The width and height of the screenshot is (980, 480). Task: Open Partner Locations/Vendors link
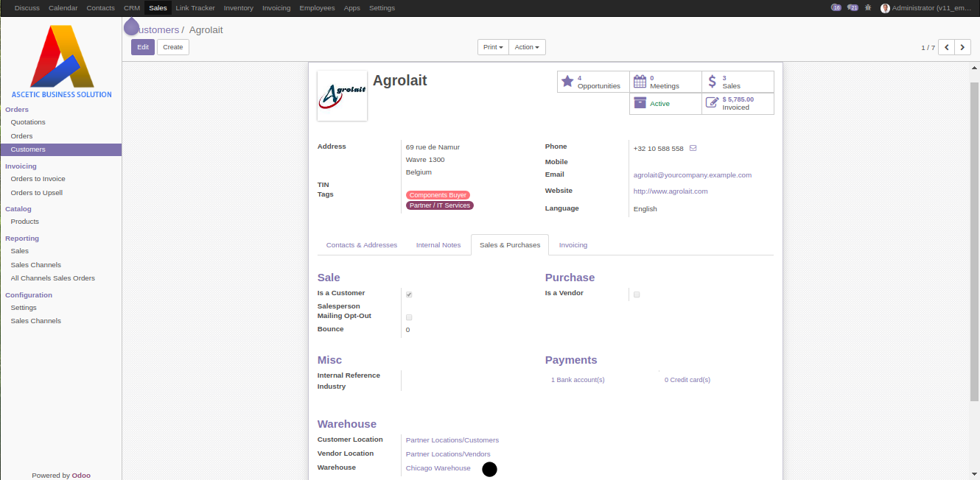click(448, 454)
